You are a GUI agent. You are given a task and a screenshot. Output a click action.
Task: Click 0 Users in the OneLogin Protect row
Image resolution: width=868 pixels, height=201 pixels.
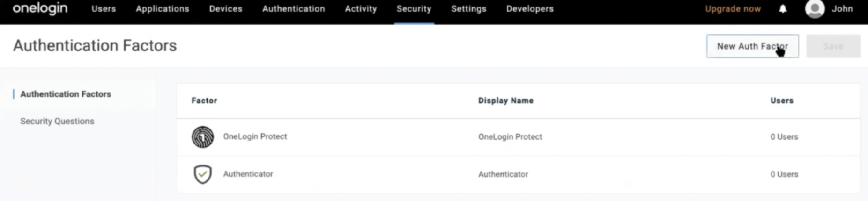(x=784, y=137)
